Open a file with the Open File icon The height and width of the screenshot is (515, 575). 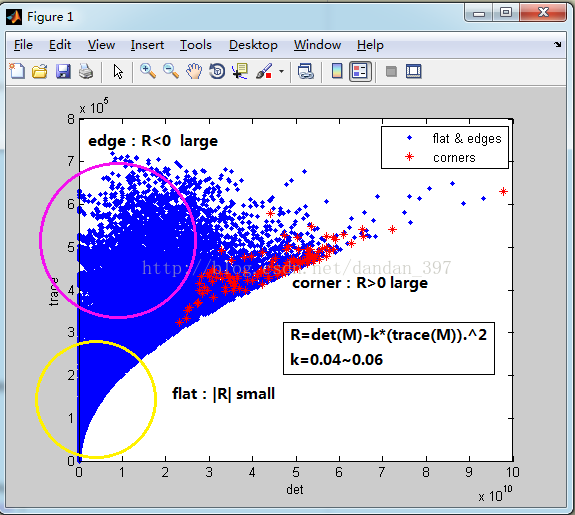click(40, 71)
